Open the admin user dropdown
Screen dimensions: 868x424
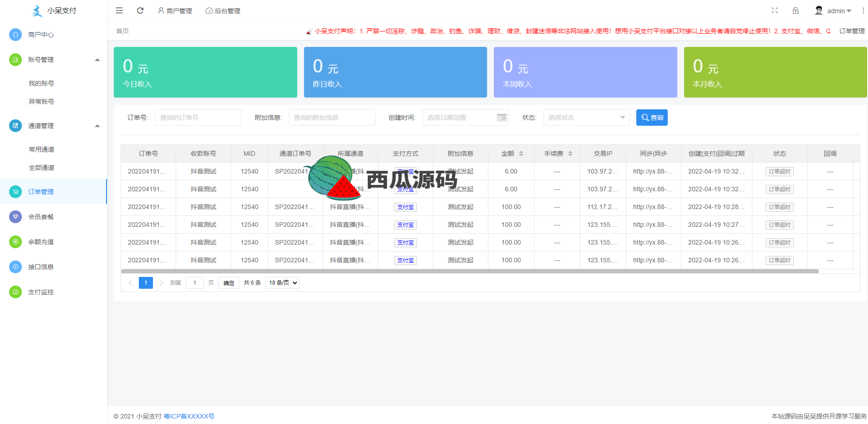click(839, 11)
